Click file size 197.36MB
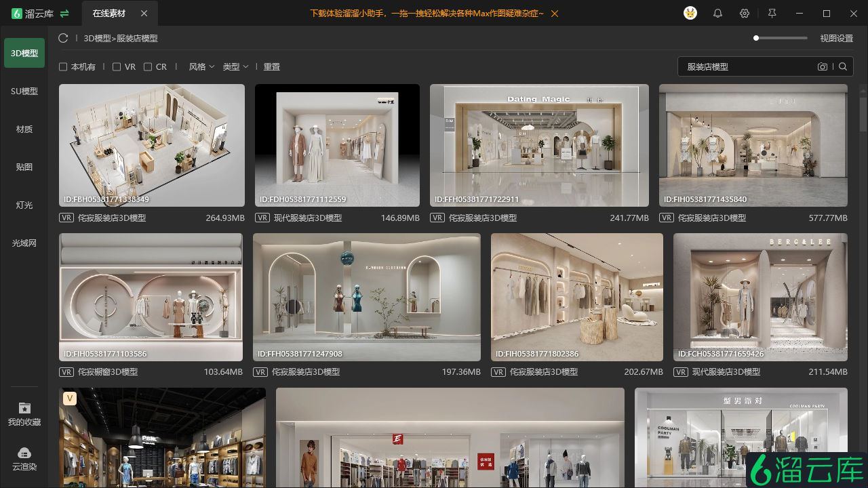The height and width of the screenshot is (488, 868). (461, 372)
